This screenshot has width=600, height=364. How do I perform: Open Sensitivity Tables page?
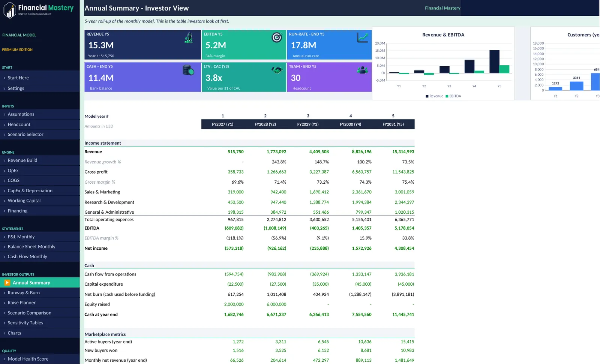[40, 323]
